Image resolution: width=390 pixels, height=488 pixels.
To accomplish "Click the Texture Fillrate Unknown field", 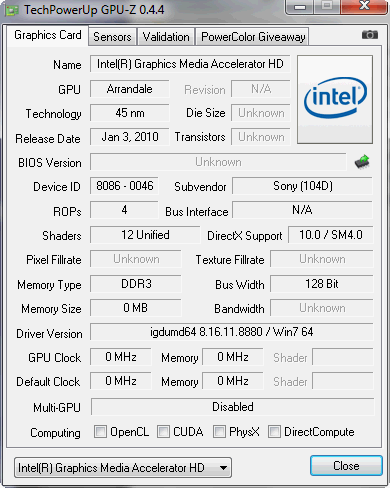I will click(322, 259).
